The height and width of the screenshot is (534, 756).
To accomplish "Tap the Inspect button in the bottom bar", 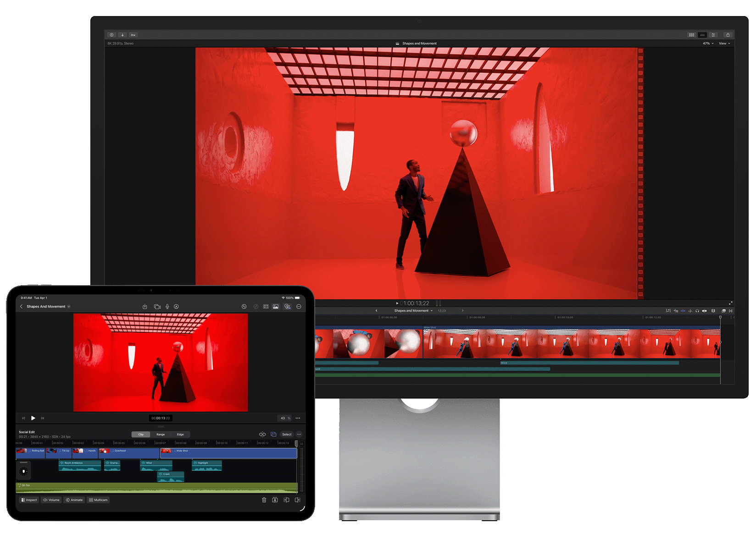I will pos(29,500).
